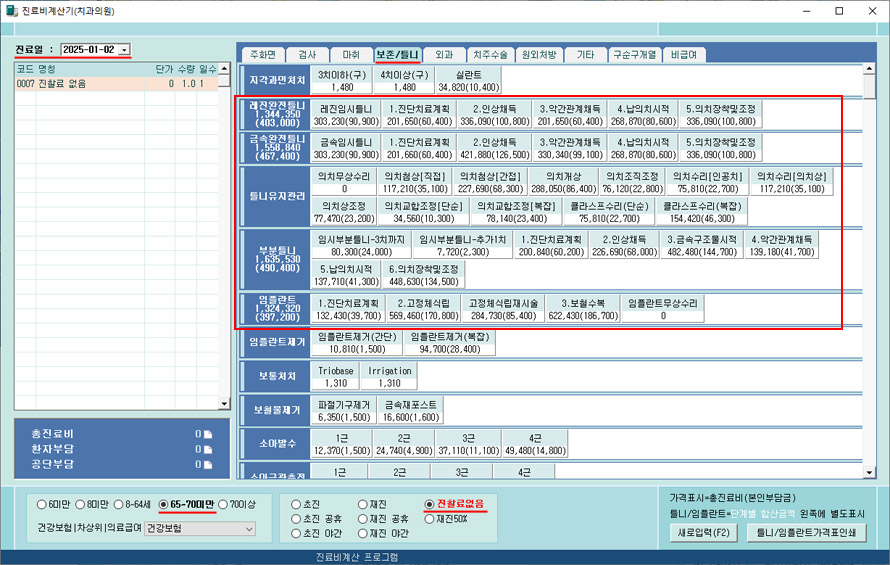
Task: Select the 초진 야간 visit type
Action: click(297, 533)
